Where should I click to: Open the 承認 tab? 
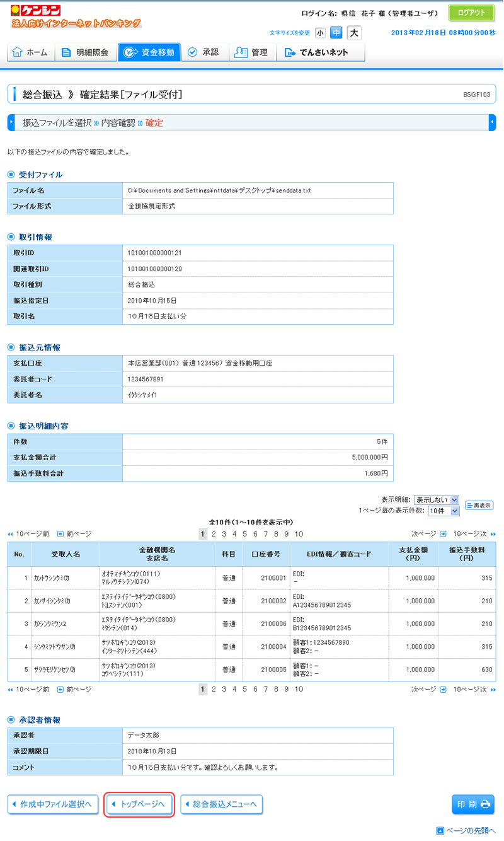click(x=203, y=52)
